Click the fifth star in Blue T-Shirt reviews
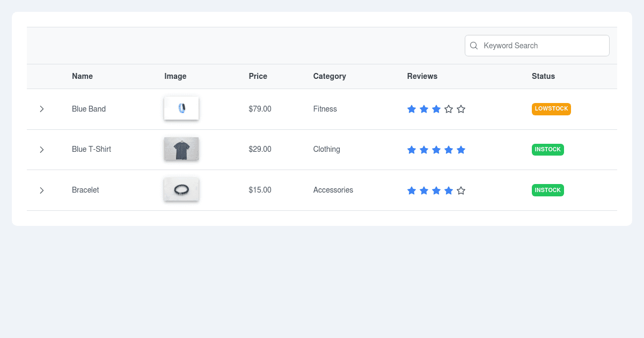 click(x=461, y=150)
